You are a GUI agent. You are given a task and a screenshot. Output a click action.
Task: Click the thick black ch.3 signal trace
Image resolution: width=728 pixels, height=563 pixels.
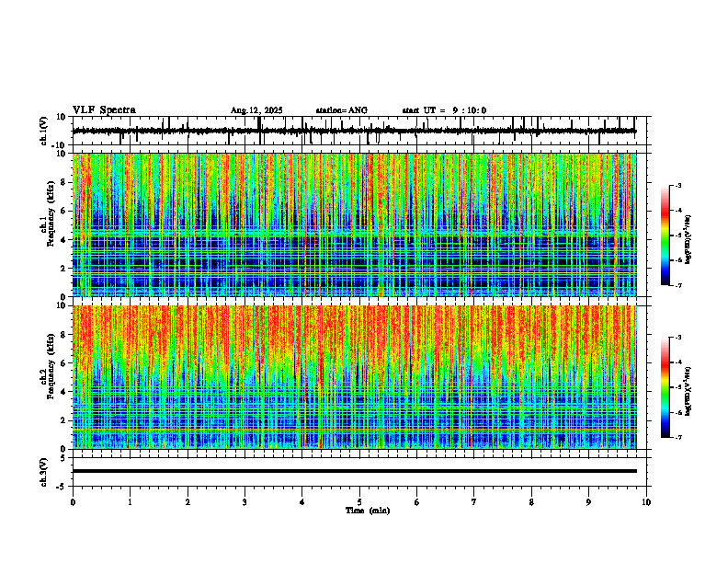tap(354, 471)
